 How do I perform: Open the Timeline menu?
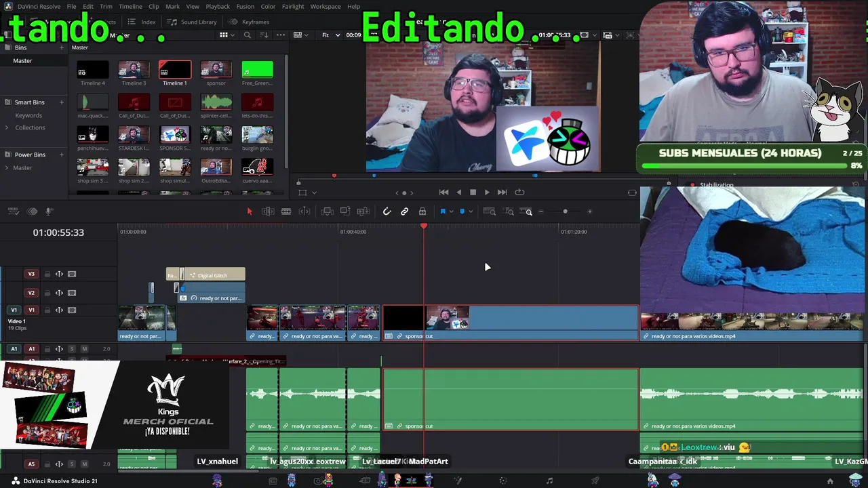click(x=130, y=6)
